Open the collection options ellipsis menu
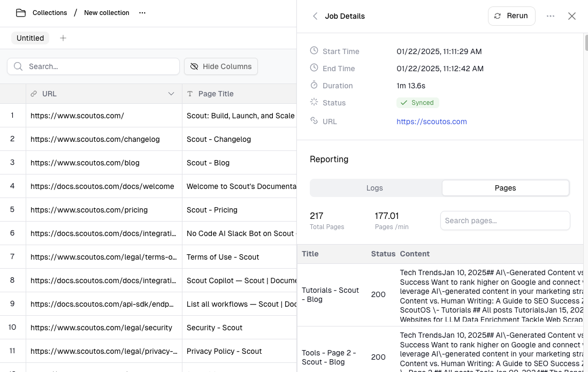This screenshot has width=588, height=372. pos(142,13)
